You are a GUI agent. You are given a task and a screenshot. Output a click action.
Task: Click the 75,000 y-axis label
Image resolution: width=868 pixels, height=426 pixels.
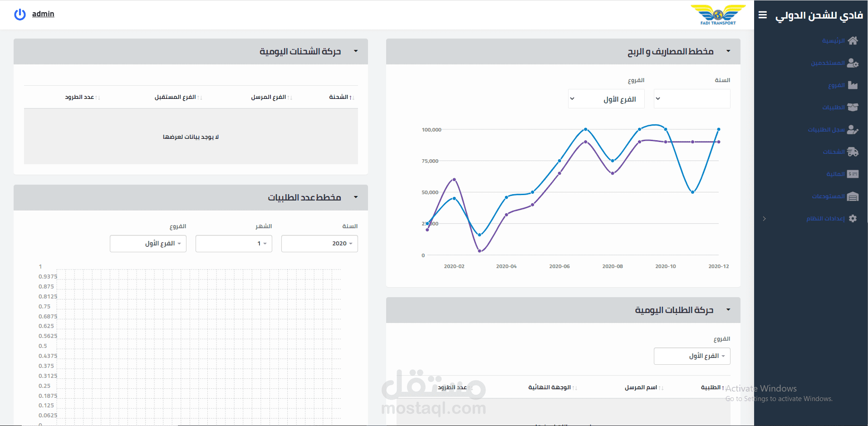pyautogui.click(x=430, y=161)
